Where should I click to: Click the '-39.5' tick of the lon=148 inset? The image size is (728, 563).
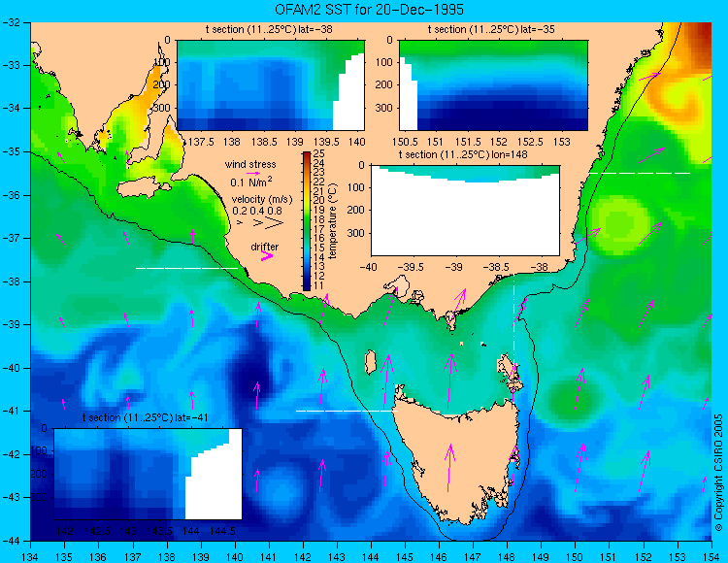411,267
